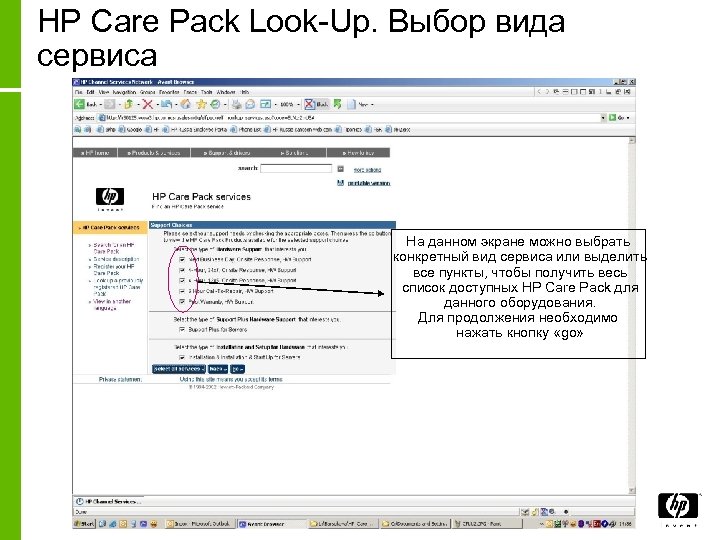This screenshot has height=540, width=720.
Task: Toggle Post Warranty HW Support checkbox
Action: point(182,302)
